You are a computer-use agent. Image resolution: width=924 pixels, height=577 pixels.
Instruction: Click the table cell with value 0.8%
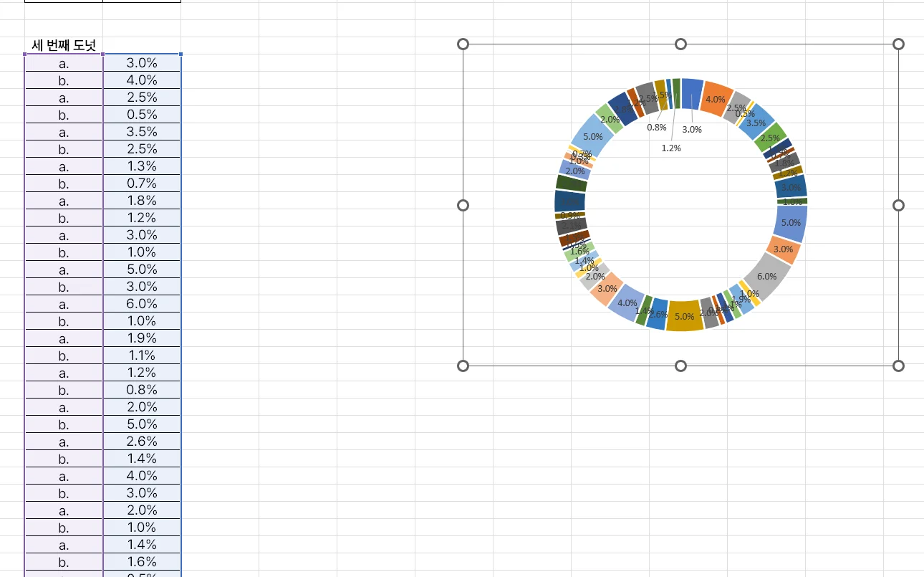click(x=142, y=390)
